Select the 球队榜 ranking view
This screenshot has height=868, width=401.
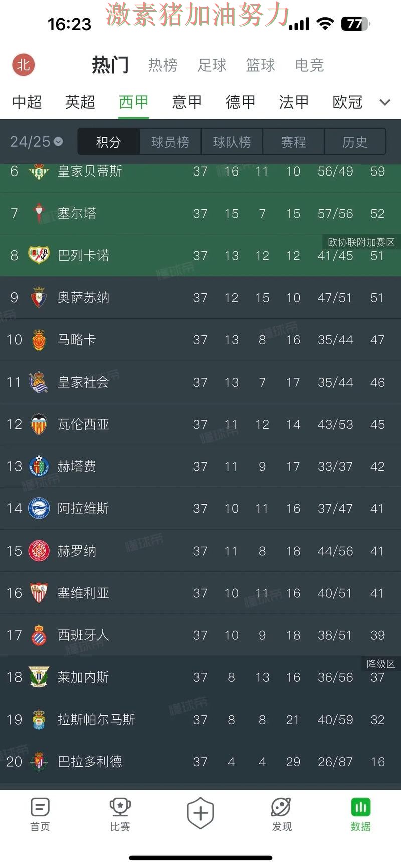coord(232,142)
